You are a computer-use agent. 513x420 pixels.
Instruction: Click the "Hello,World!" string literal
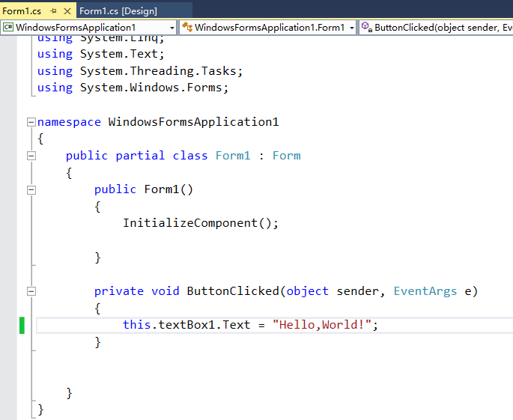321,325
